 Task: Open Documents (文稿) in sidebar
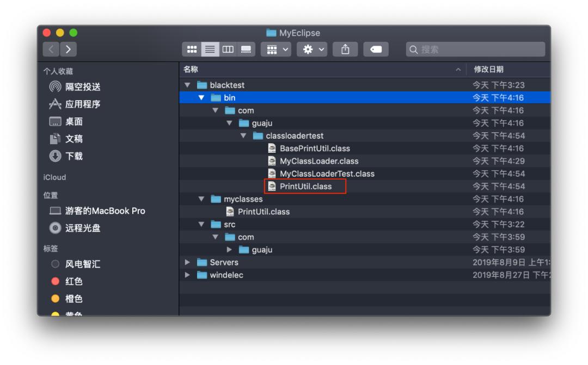click(x=66, y=139)
